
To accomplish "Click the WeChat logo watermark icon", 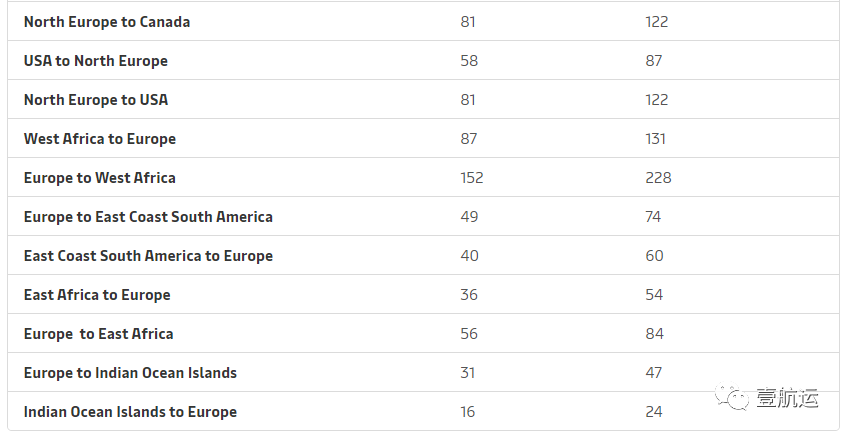I will pos(732,397).
